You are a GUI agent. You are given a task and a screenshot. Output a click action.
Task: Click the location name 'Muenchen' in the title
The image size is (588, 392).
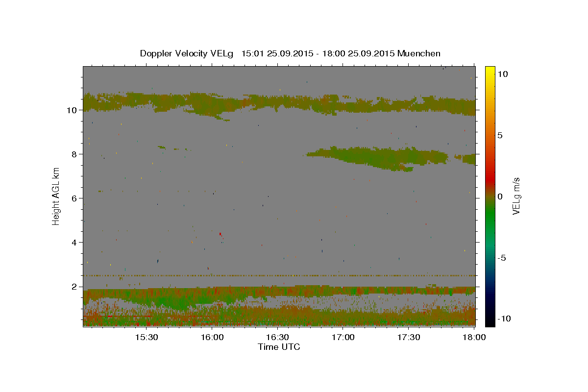click(419, 53)
